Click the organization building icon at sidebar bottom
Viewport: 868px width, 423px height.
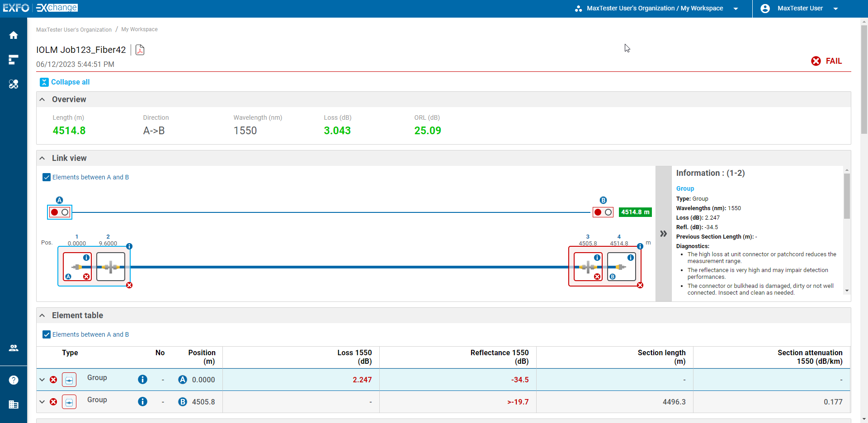[x=14, y=405]
